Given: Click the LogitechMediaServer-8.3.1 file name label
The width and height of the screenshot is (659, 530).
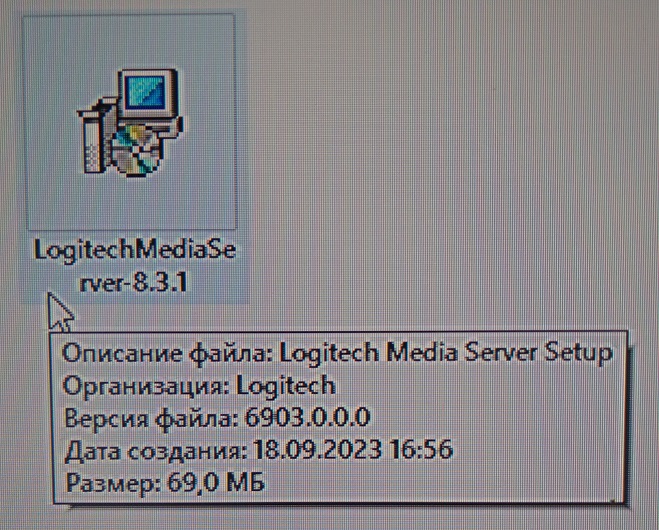Looking at the screenshot, I should [x=134, y=266].
